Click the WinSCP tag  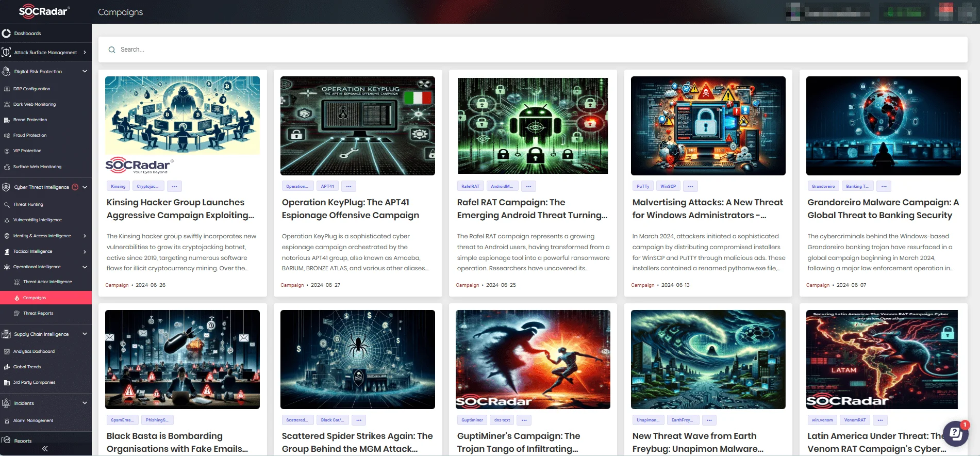point(668,186)
